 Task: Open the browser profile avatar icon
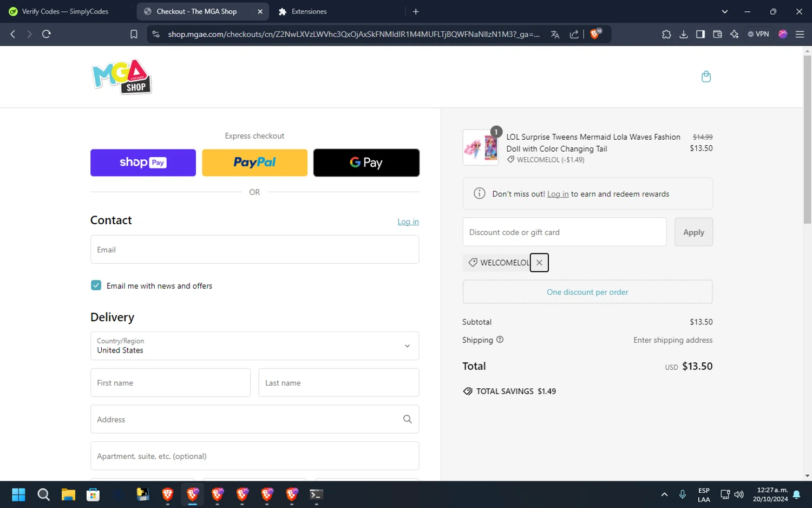[x=783, y=34]
